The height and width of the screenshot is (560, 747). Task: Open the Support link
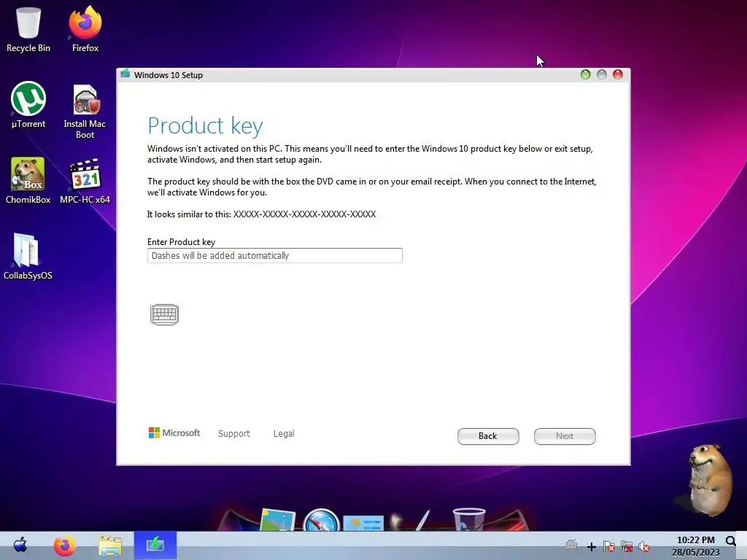click(234, 433)
